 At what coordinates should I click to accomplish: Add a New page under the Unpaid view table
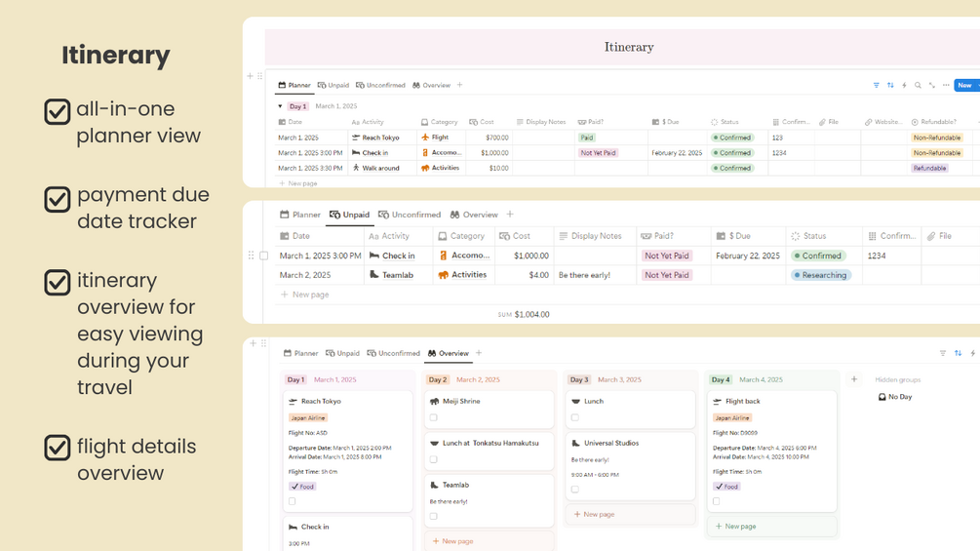304,295
